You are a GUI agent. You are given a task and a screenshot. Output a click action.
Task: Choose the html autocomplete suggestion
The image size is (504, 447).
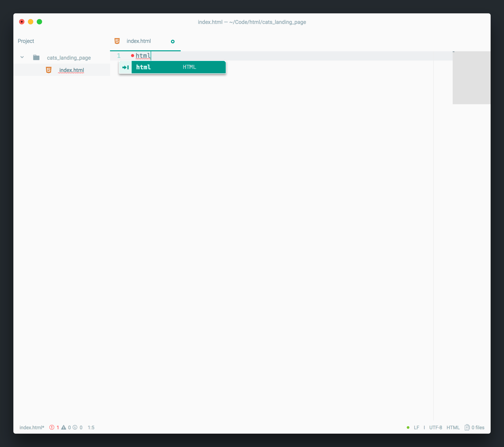coord(172,67)
